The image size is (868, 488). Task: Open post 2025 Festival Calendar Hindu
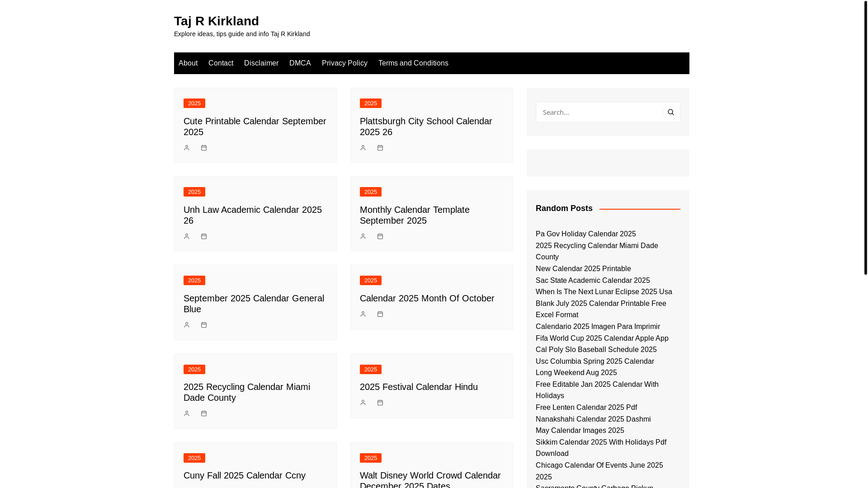pos(419,387)
